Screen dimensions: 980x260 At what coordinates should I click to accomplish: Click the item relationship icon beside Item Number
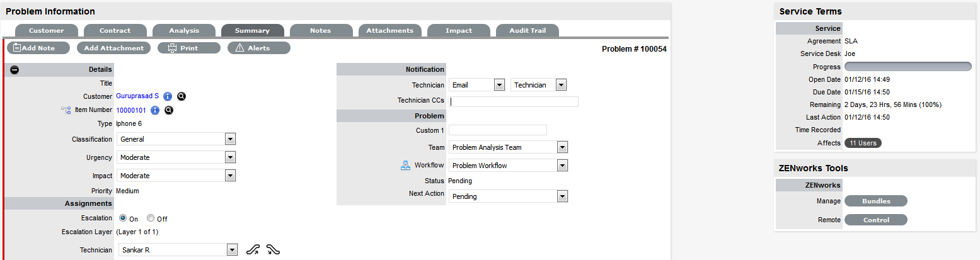pyautogui.click(x=66, y=110)
